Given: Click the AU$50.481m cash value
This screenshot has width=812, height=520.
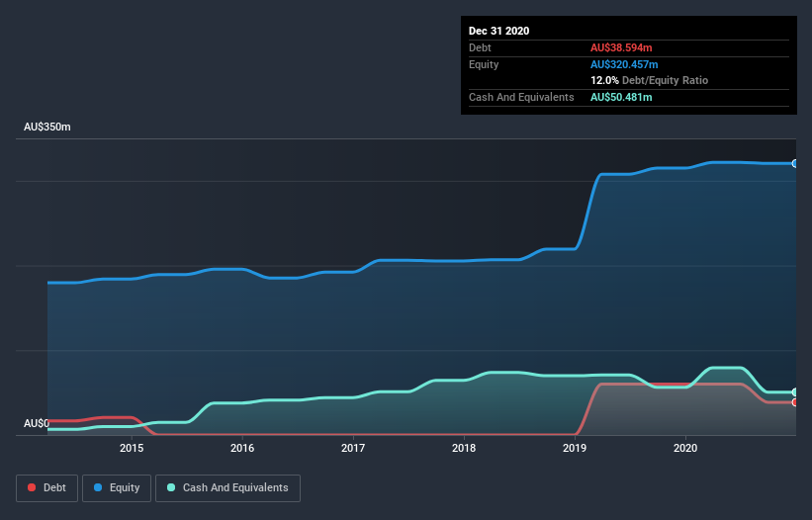Looking at the screenshot, I should tap(621, 97).
